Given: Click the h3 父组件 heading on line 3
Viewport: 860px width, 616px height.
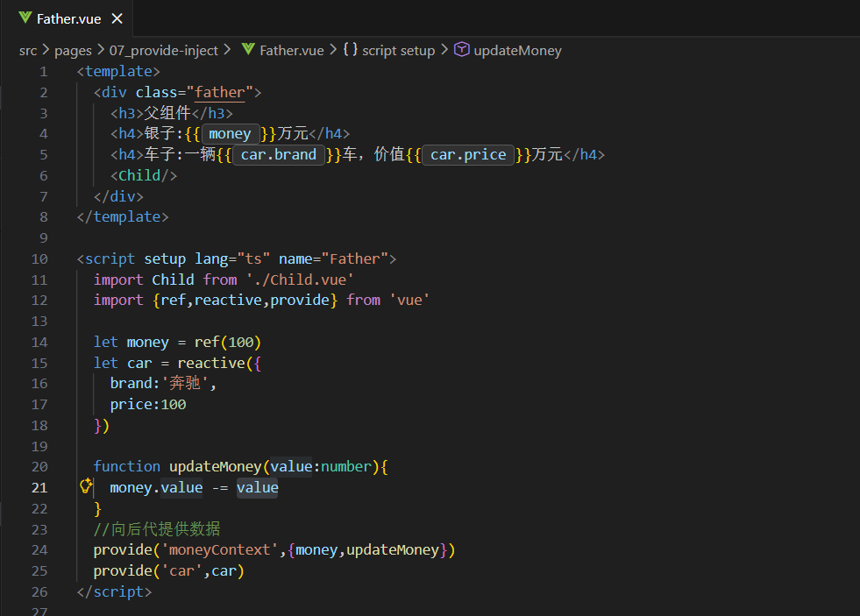Looking at the screenshot, I should tap(172, 113).
